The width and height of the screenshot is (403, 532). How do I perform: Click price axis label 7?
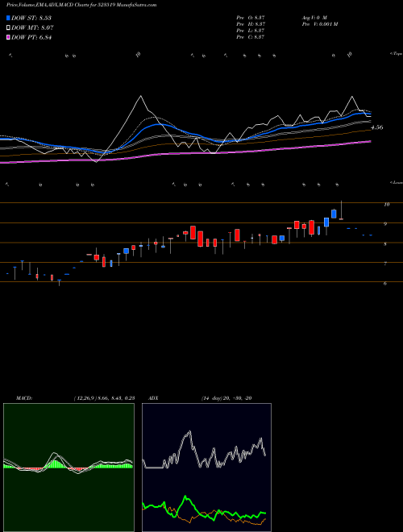[x=385, y=264]
